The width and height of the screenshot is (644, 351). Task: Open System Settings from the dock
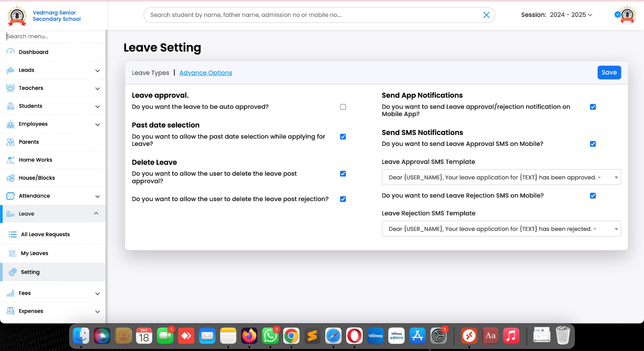tap(438, 336)
